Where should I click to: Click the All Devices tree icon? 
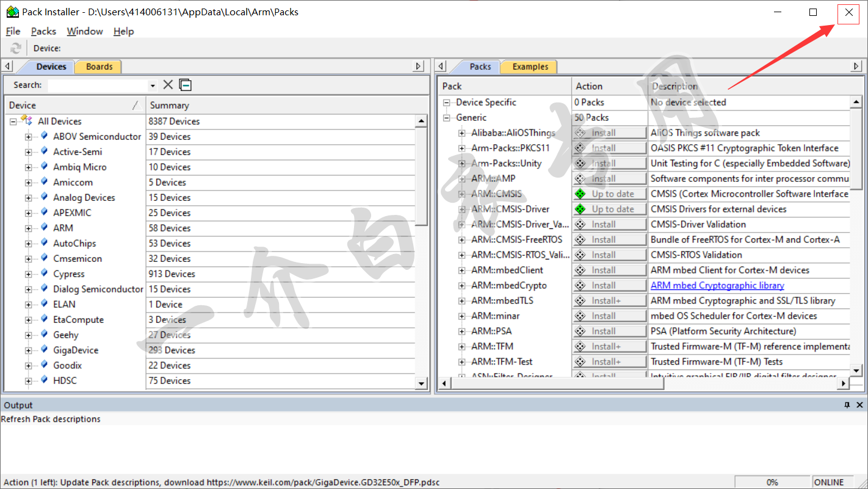(x=27, y=121)
